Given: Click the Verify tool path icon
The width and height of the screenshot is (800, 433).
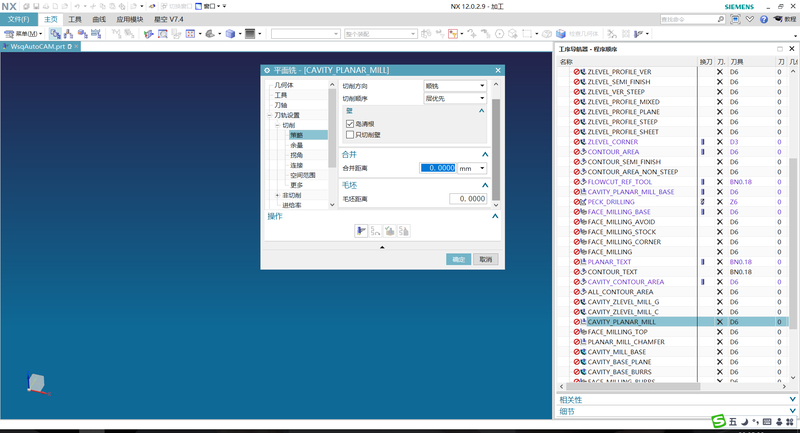Looking at the screenshot, I should point(391,231).
